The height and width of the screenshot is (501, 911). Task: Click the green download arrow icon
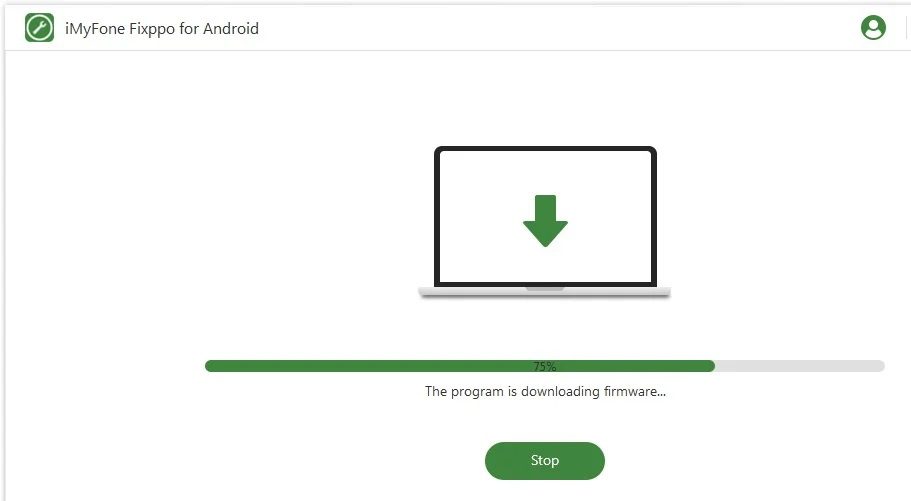pyautogui.click(x=545, y=221)
